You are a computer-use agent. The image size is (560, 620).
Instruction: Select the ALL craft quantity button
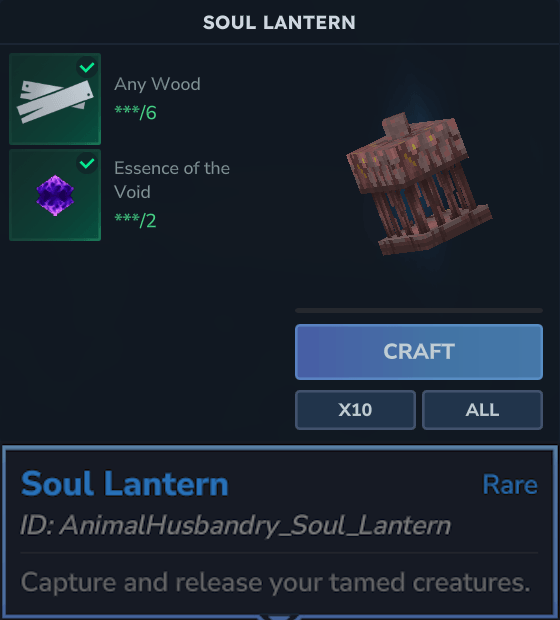pyautogui.click(x=482, y=410)
